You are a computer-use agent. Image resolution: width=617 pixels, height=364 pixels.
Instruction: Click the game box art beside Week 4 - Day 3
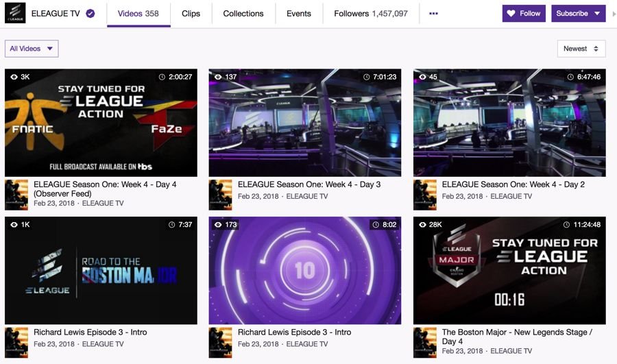[x=220, y=195]
